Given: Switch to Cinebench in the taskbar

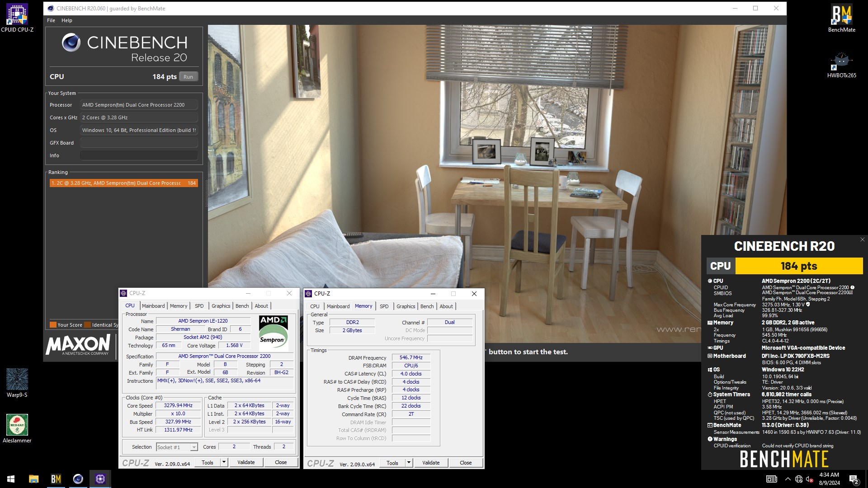Looking at the screenshot, I should pos(78,479).
